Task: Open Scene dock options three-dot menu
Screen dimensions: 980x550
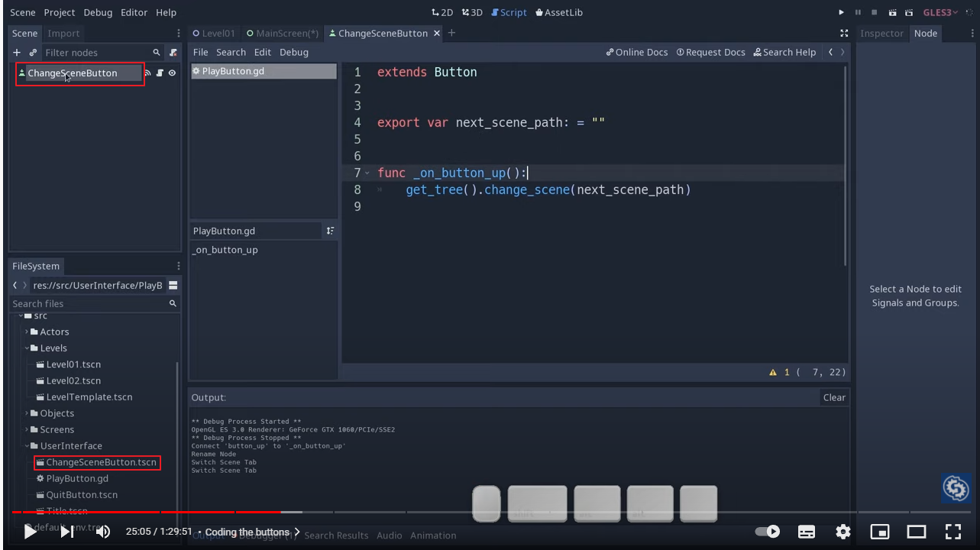Action: click(179, 34)
